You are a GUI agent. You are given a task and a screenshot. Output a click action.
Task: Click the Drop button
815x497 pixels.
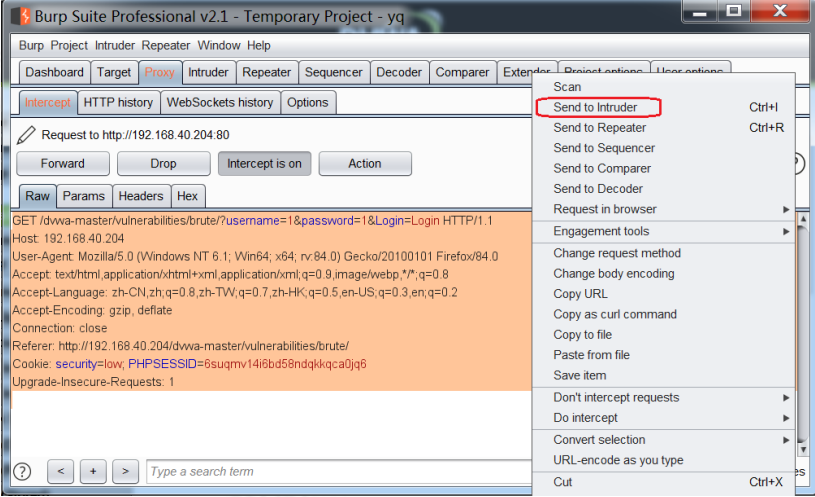(164, 164)
